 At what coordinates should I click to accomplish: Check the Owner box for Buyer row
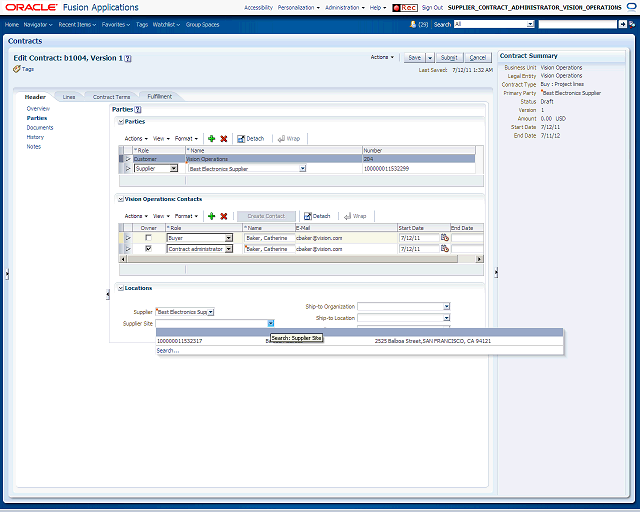click(149, 238)
